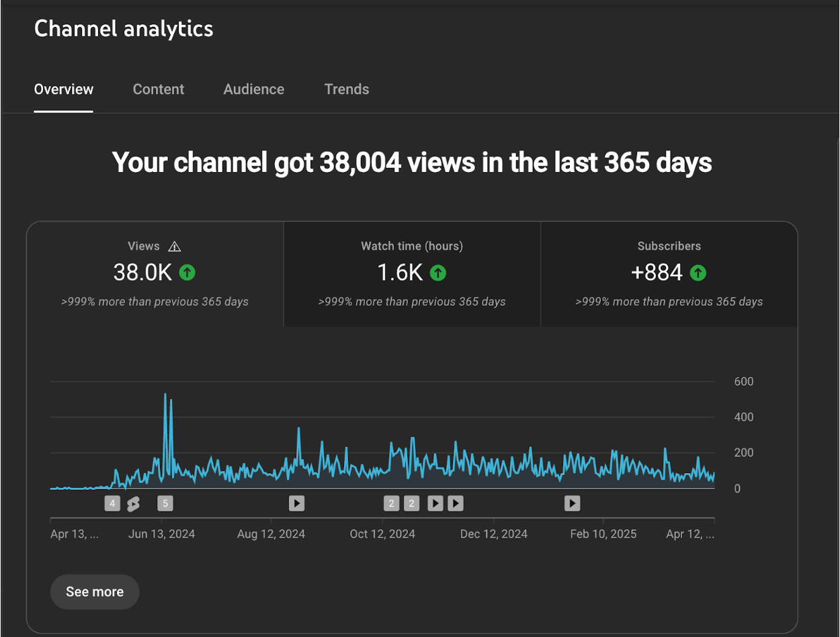Viewport: 840px width, 637px height.
Task: Click the green up arrow next to 1.6K
Action: (438, 273)
